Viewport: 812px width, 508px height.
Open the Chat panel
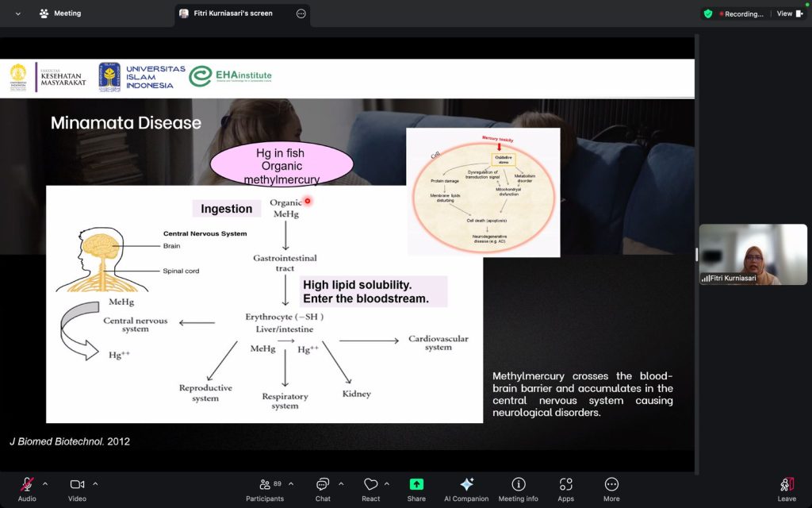[323, 485]
